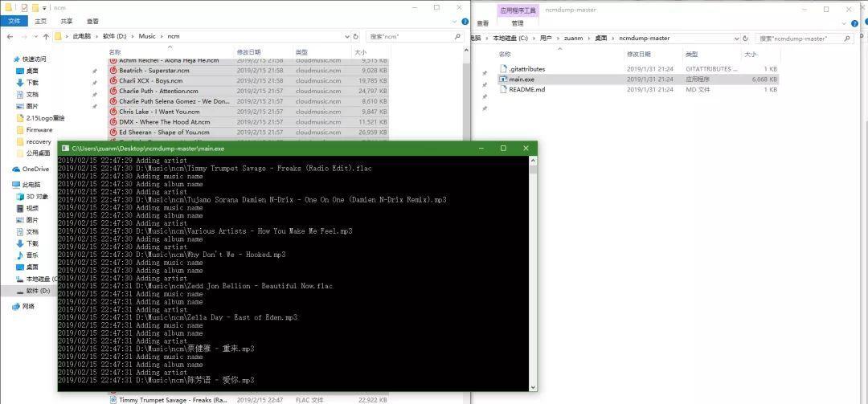Viewport: 868px width, 404px height.
Task: Expand the chevron after 此电脑 in ncm path
Action: click(99, 36)
